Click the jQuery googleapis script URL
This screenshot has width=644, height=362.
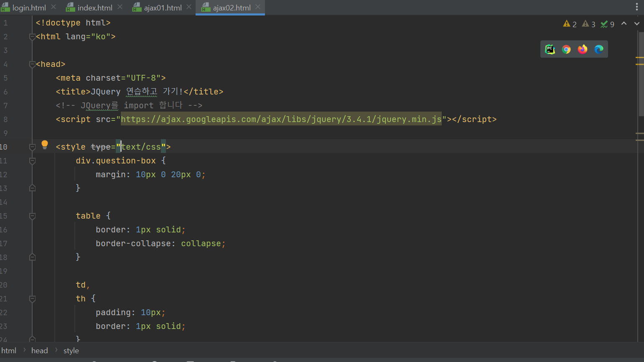coord(281,120)
